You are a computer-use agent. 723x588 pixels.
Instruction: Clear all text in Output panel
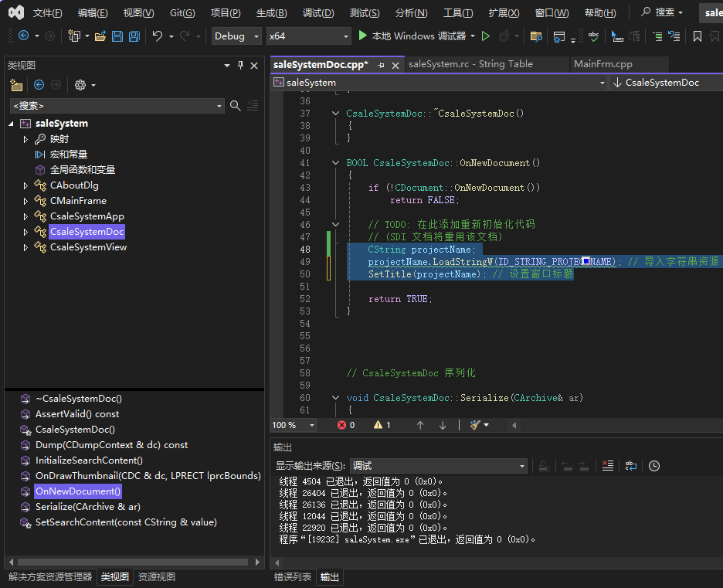click(x=608, y=466)
